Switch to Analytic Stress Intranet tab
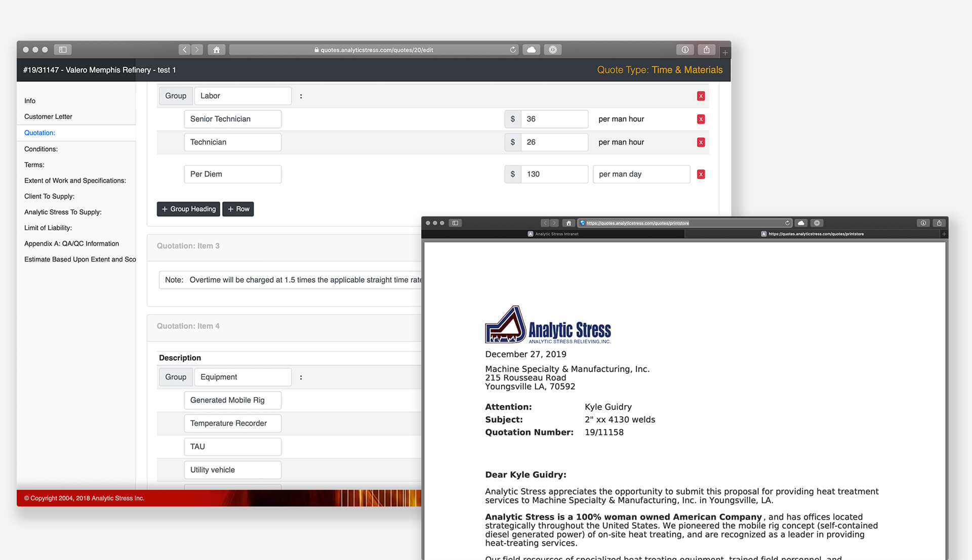Image resolution: width=972 pixels, height=560 pixels. pyautogui.click(x=553, y=234)
